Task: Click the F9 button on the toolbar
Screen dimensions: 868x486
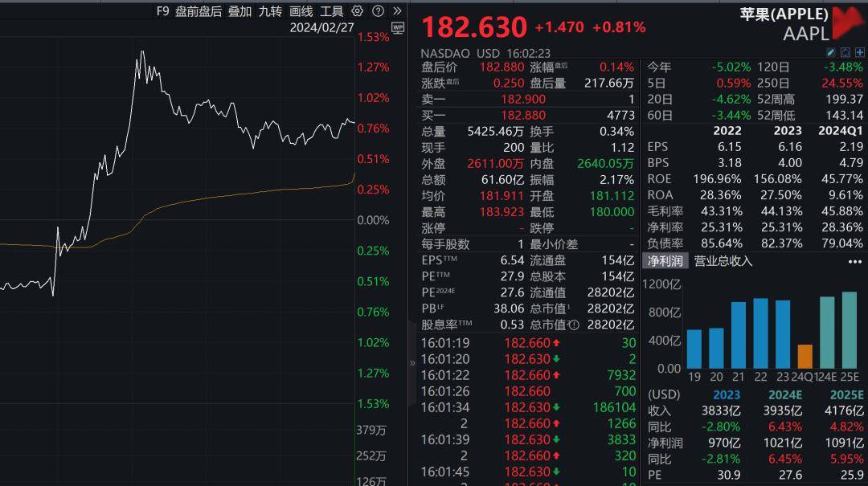Action: click(x=163, y=12)
